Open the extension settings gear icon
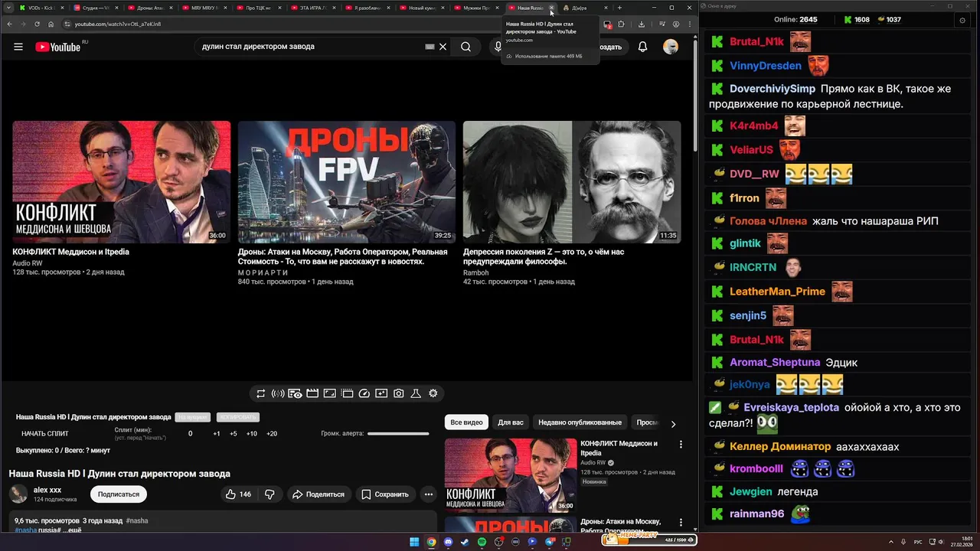The height and width of the screenshot is (551, 980). (x=433, y=393)
